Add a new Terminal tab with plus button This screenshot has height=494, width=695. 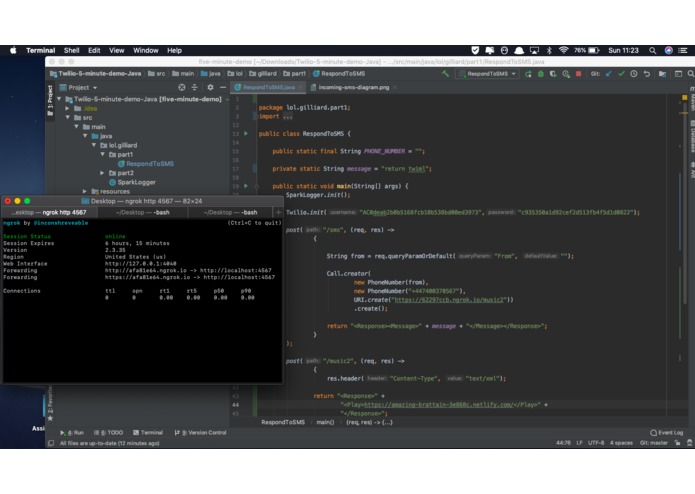[278, 213]
